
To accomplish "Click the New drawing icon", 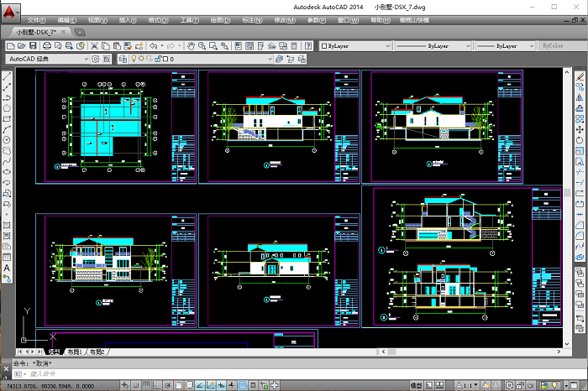I will click(10, 45).
